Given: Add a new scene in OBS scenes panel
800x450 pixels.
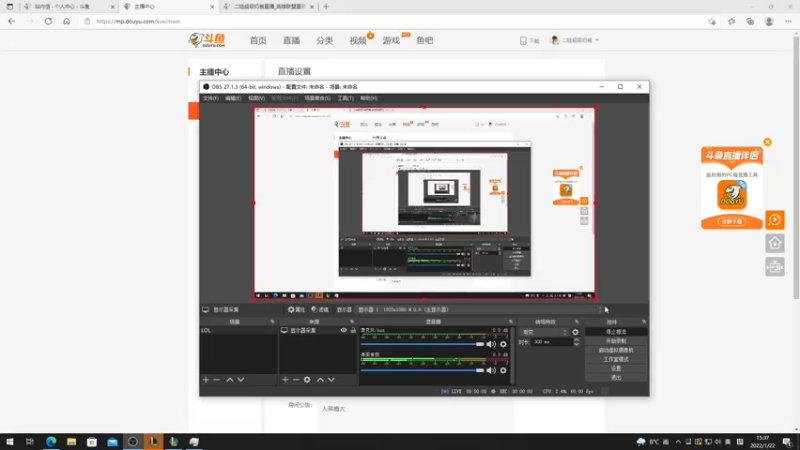Looking at the screenshot, I should click(x=206, y=380).
